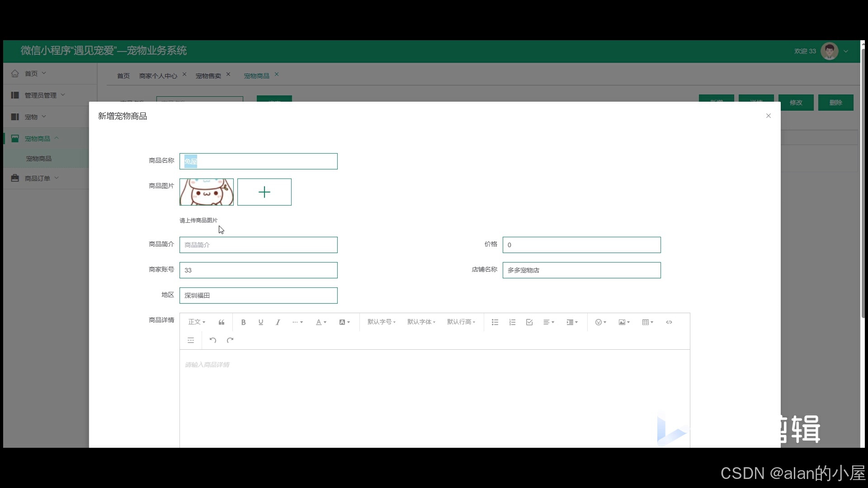Viewport: 868px width, 488px height.
Task: Click the redo arrow icon
Action: tap(230, 340)
